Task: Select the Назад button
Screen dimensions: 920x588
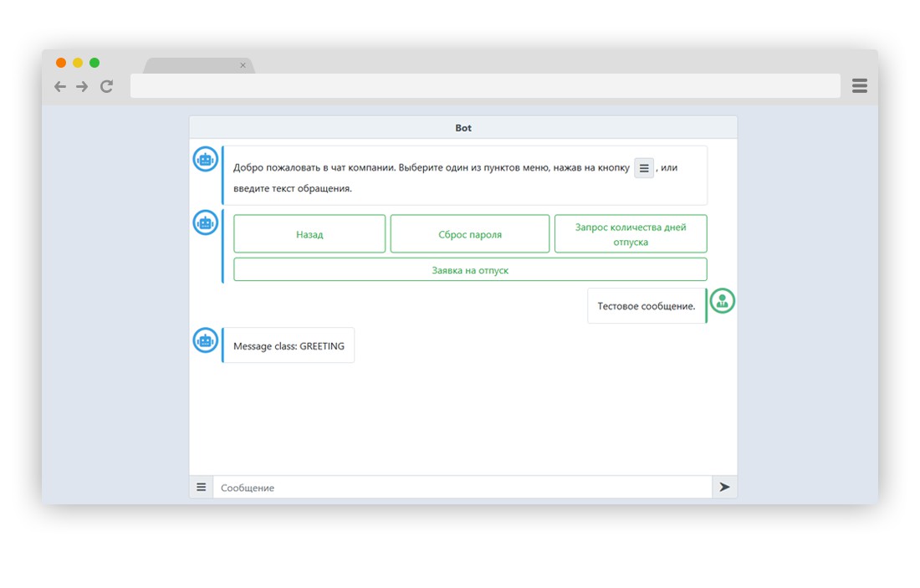Action: (x=309, y=234)
